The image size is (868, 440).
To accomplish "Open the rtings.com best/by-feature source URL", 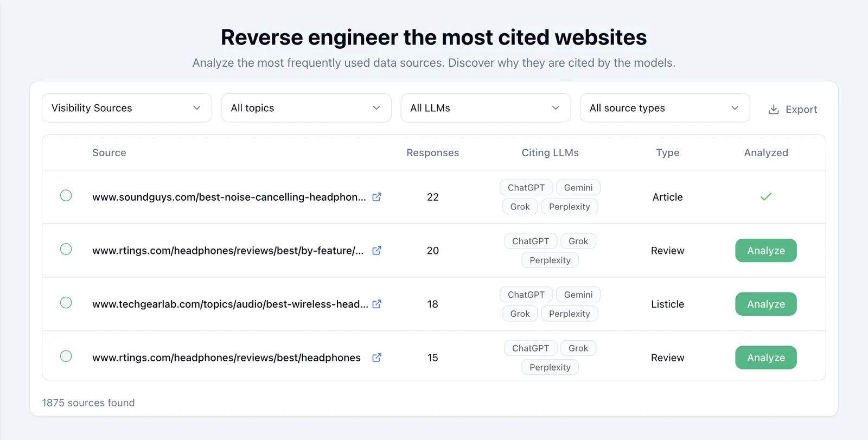I will (228, 251).
